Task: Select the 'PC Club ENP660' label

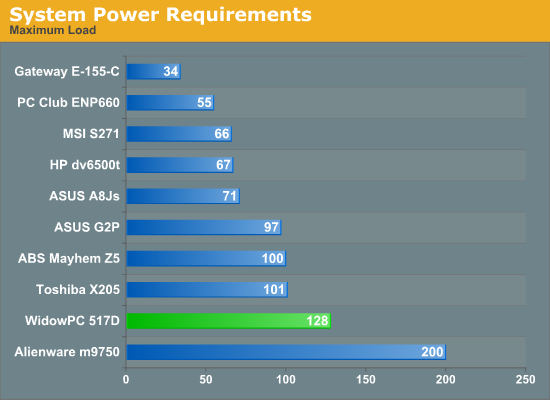Action: [x=68, y=102]
